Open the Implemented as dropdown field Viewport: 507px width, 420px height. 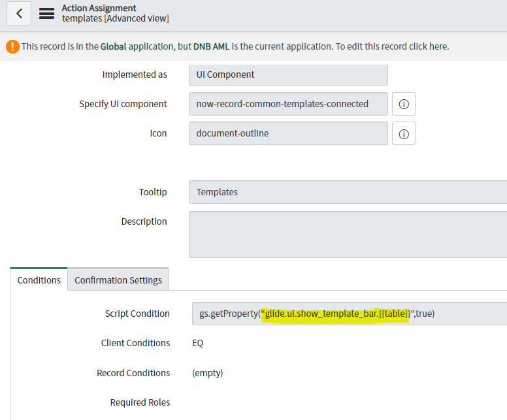point(288,75)
